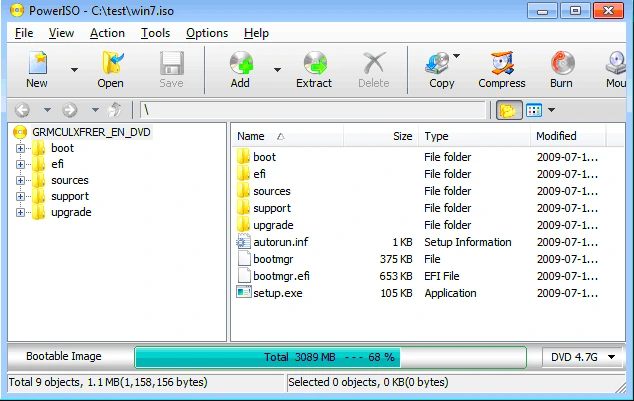The image size is (634, 401).
Task: Click '375 KB' size of bootmgr
Action: coord(396,259)
